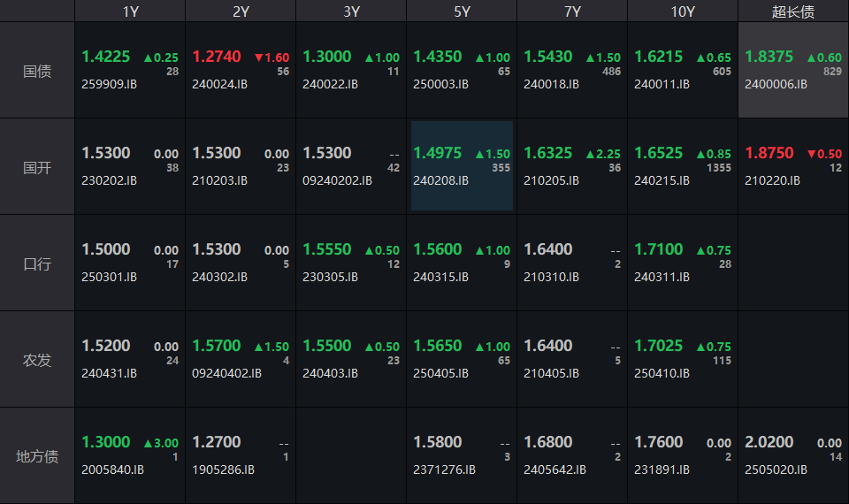Open the 2505020.IB local government bond cell

pos(793,455)
